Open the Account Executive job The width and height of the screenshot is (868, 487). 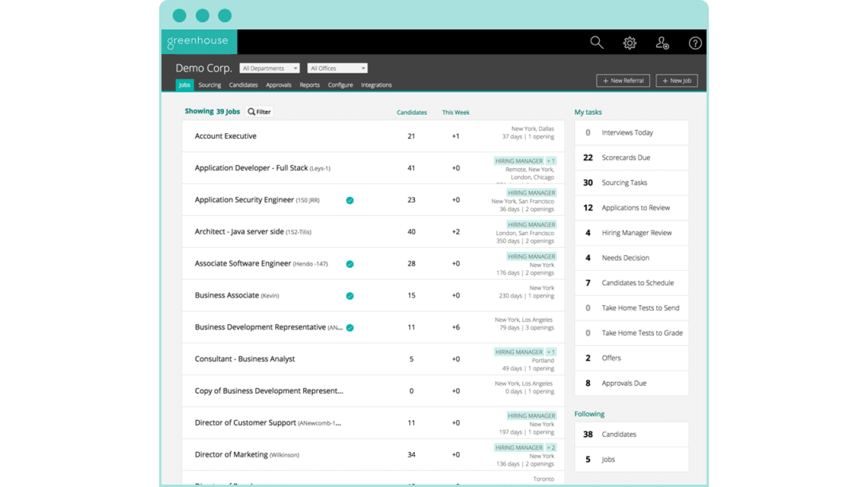(226, 136)
